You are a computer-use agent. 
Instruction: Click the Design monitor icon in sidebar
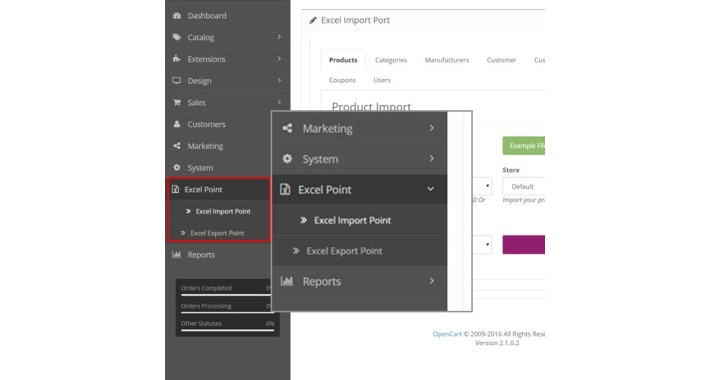[177, 81]
